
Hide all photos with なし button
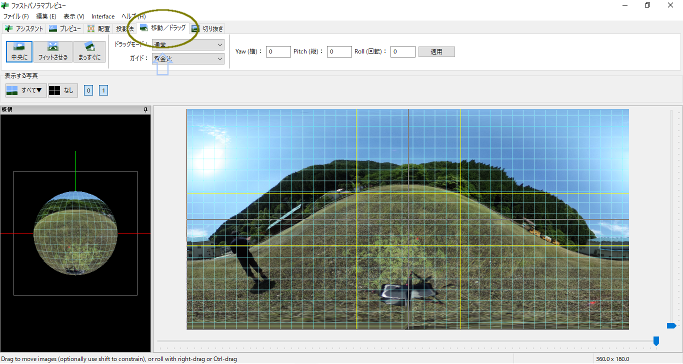pos(63,90)
